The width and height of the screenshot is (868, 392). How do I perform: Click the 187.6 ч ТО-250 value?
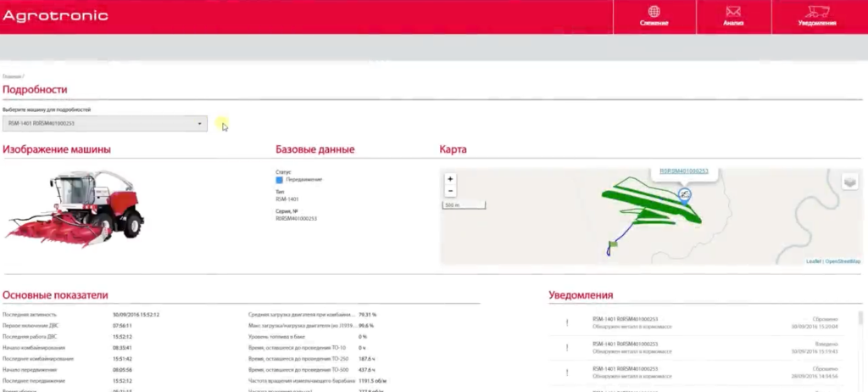coord(367,359)
